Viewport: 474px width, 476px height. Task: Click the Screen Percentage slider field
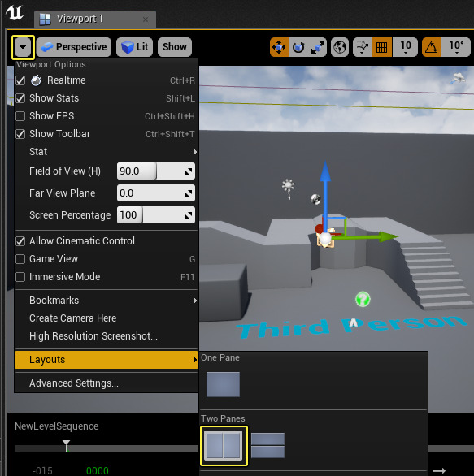[156, 215]
